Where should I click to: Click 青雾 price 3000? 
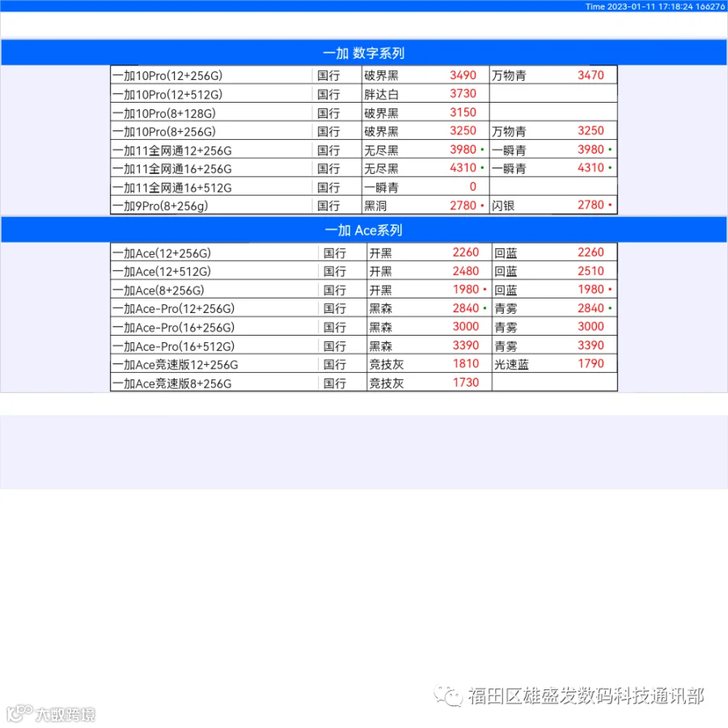[590, 327]
